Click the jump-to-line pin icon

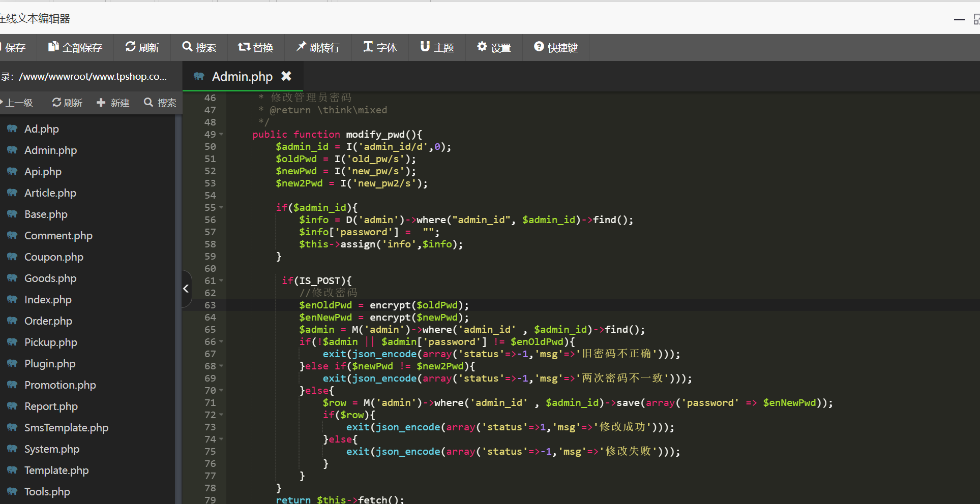[x=301, y=47]
